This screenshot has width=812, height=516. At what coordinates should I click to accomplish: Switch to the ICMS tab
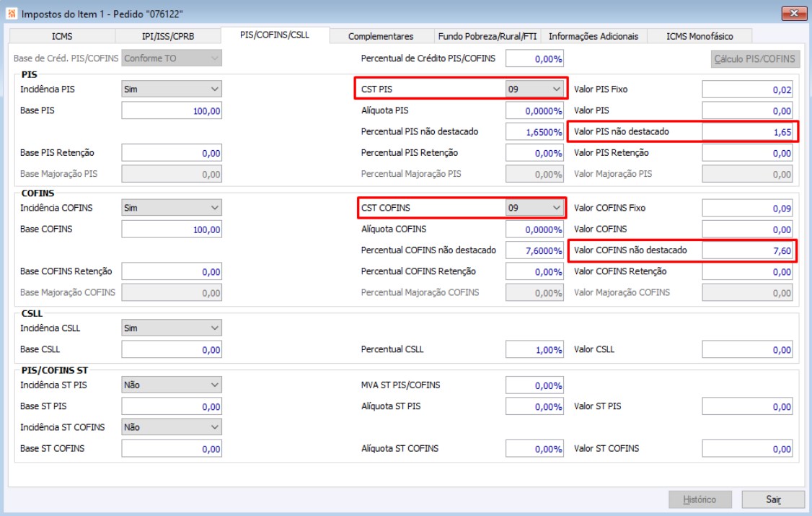pos(62,36)
